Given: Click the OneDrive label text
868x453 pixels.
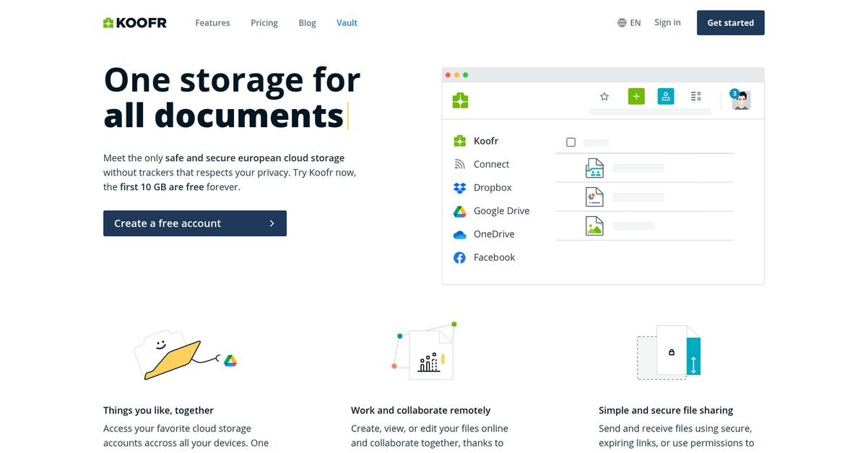Looking at the screenshot, I should pyautogui.click(x=494, y=234).
